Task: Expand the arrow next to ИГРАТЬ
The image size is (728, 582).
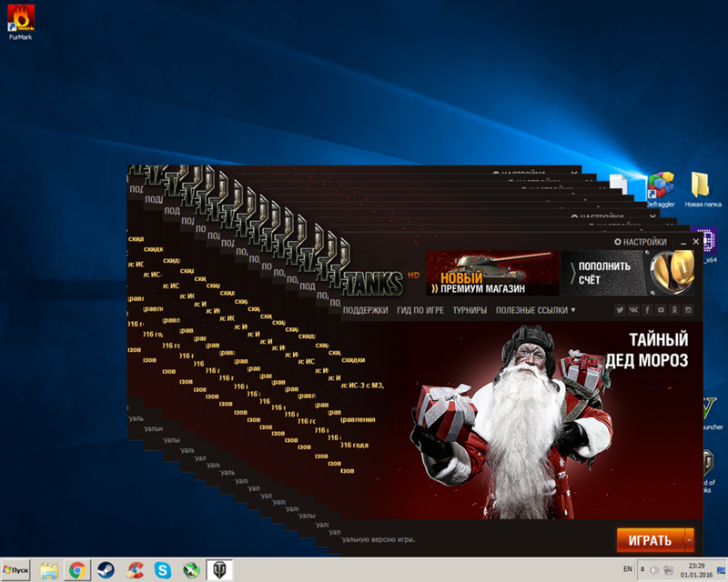Action: [x=689, y=540]
